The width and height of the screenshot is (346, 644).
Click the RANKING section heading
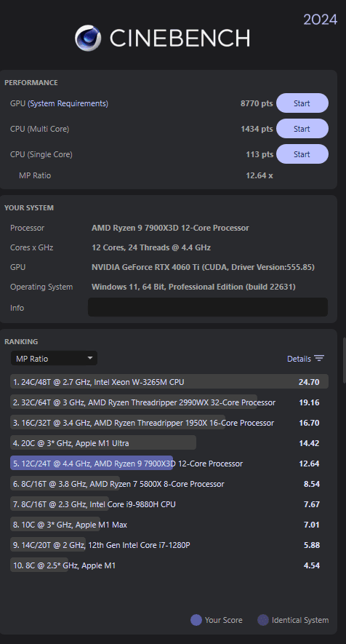[21, 342]
